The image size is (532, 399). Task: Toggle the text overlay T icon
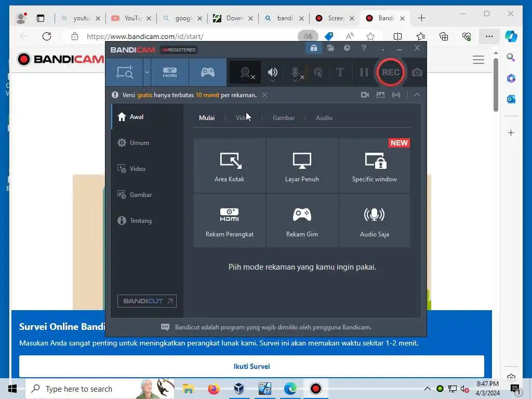coord(340,72)
